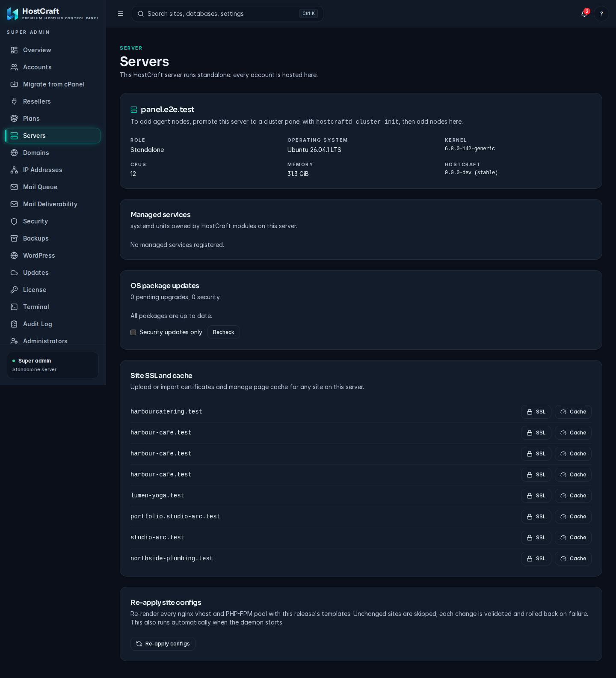Manage Cache for studio-arc.test
This screenshot has height=678, width=616.
pyautogui.click(x=573, y=538)
